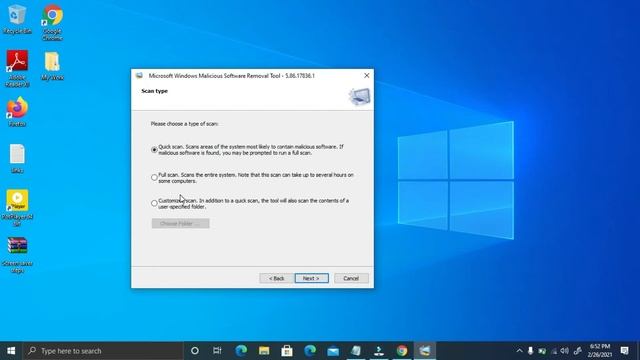Select the links file on the desktop
Screen dimensions: 640x360
(x=17, y=158)
